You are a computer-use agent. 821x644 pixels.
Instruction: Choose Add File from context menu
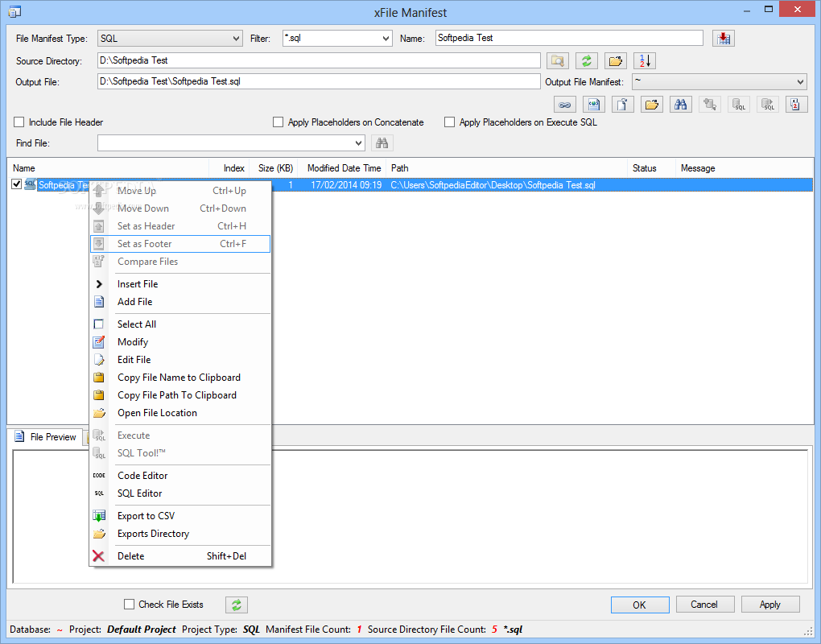[x=180, y=302]
